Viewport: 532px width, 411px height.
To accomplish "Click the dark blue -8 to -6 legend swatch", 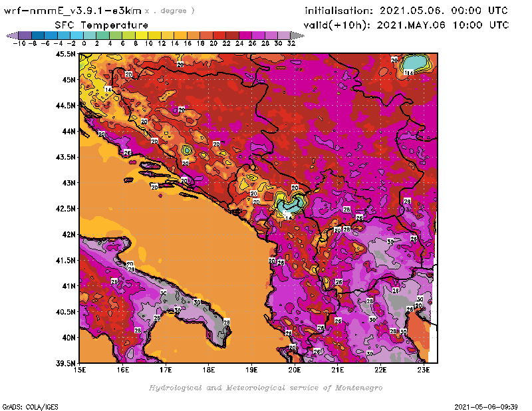I will 38,35.
